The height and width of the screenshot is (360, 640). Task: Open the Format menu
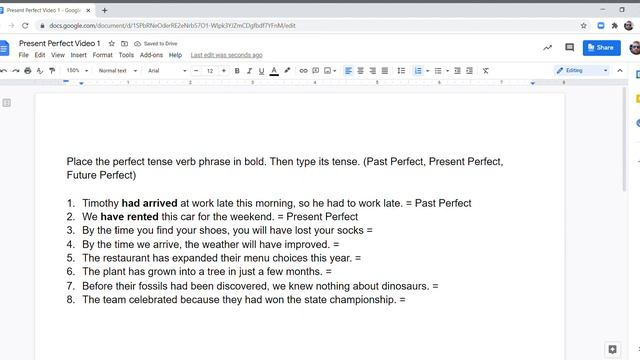coord(102,55)
